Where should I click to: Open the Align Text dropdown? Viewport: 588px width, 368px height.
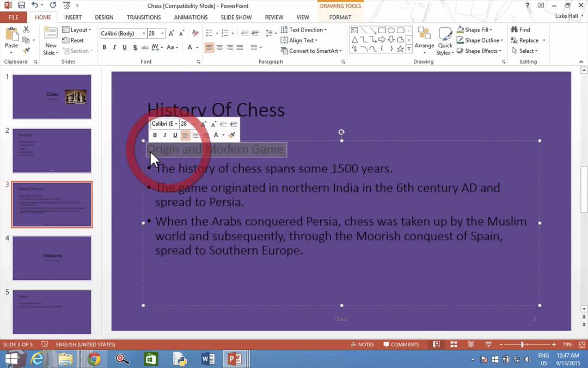(299, 40)
